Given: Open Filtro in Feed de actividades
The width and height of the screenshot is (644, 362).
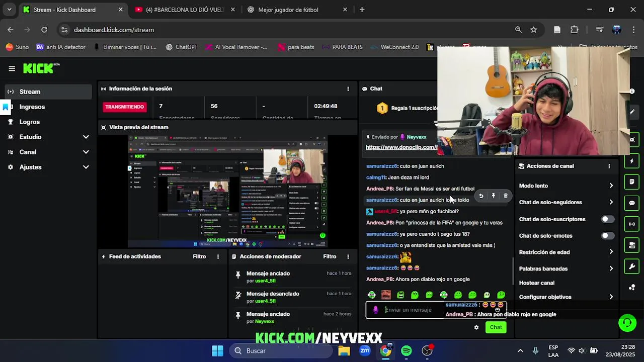Looking at the screenshot, I should coord(199,256).
